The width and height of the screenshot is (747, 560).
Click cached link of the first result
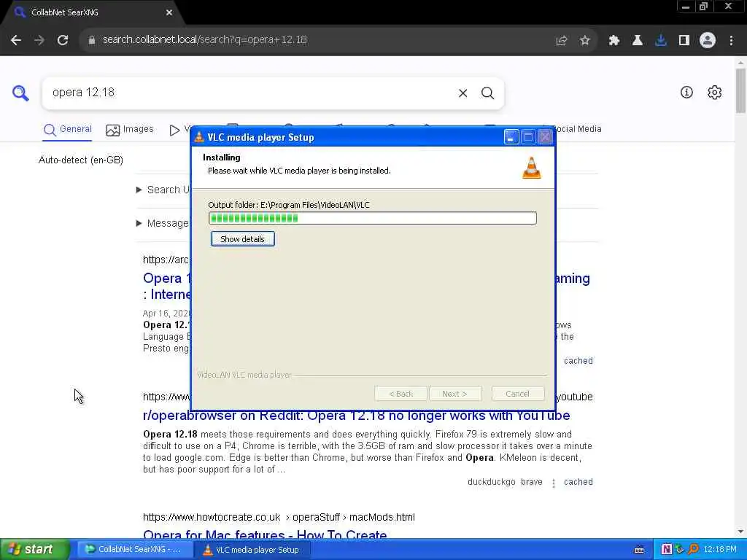click(578, 361)
